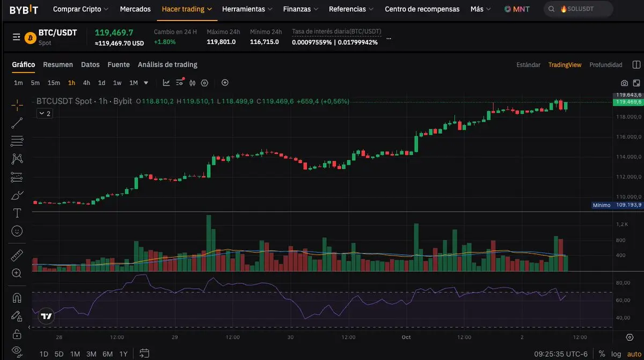Switch chart to Profundidad view
The height and width of the screenshot is (360, 644).
coord(606,65)
